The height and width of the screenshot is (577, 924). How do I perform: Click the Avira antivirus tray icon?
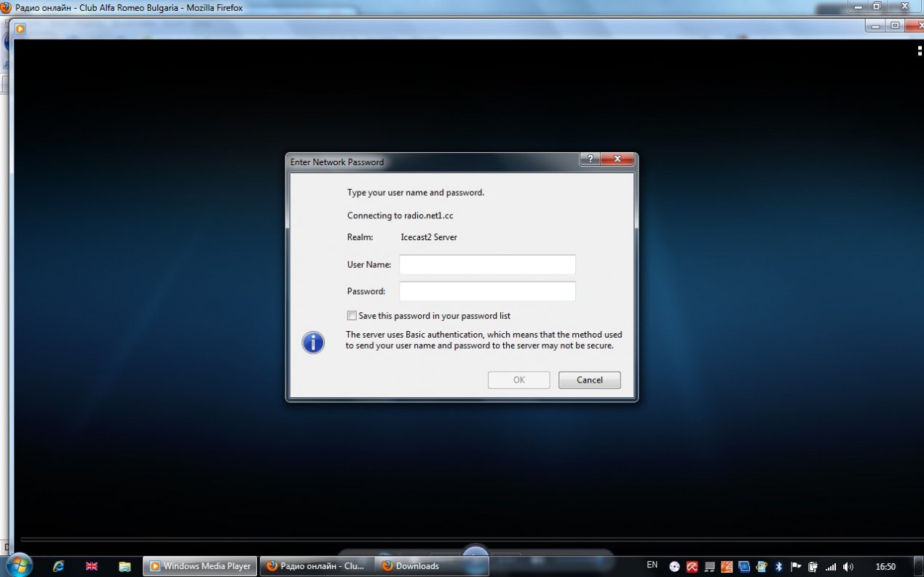point(692,566)
